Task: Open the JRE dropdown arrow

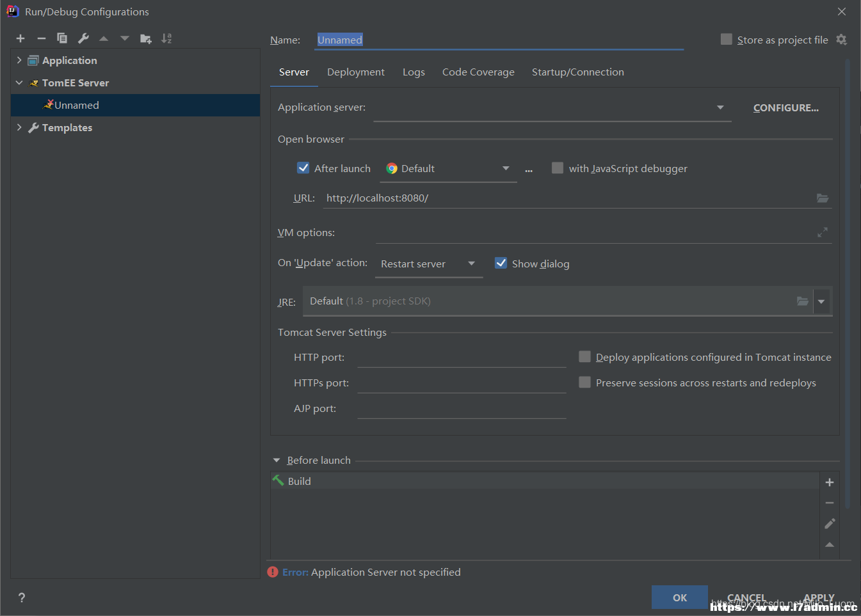Action: 821,301
